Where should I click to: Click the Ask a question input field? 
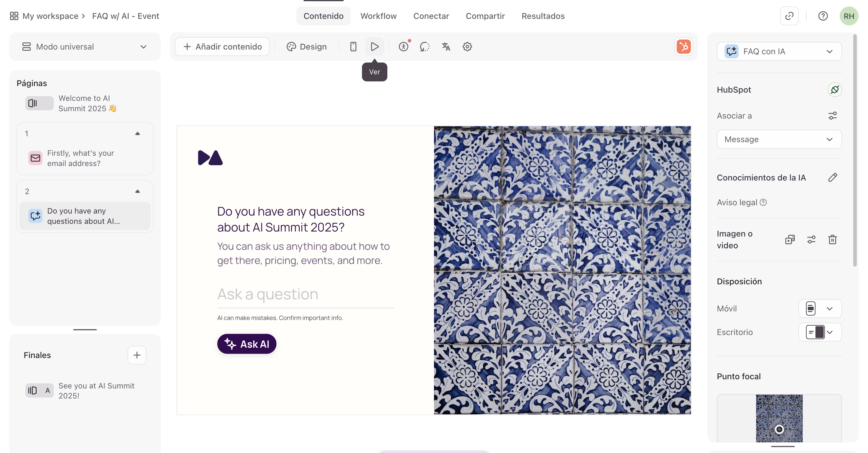tap(305, 295)
